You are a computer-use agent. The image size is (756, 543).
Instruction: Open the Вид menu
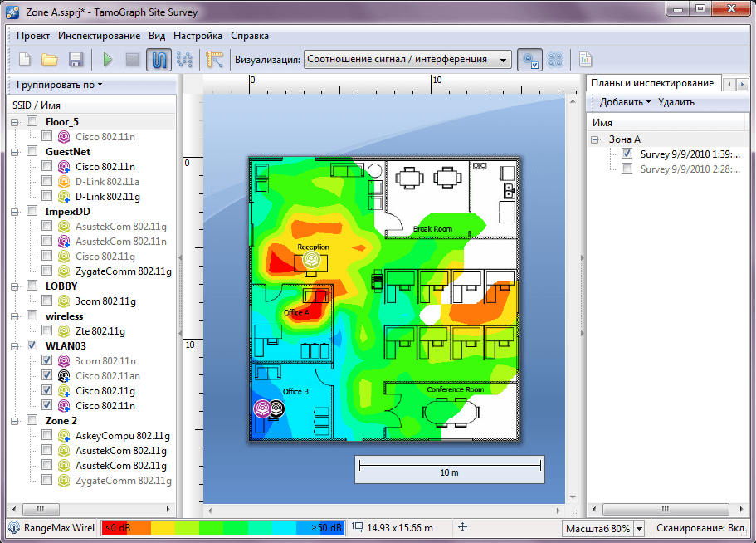coord(157,36)
